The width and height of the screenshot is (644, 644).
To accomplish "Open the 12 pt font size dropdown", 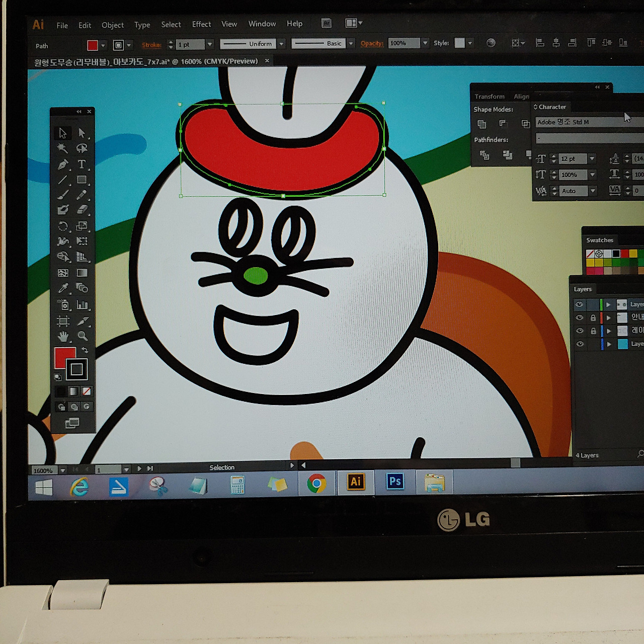I will click(592, 159).
